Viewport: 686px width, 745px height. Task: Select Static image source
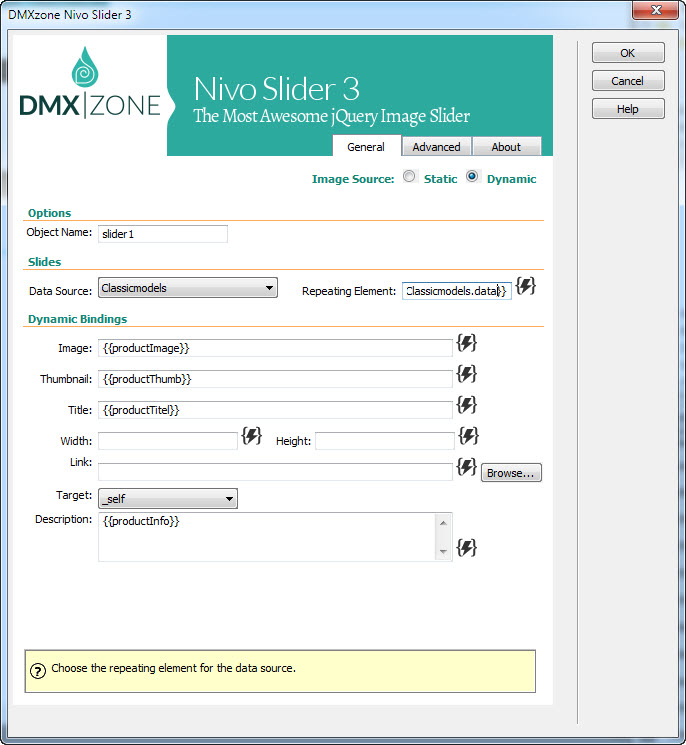[409, 176]
